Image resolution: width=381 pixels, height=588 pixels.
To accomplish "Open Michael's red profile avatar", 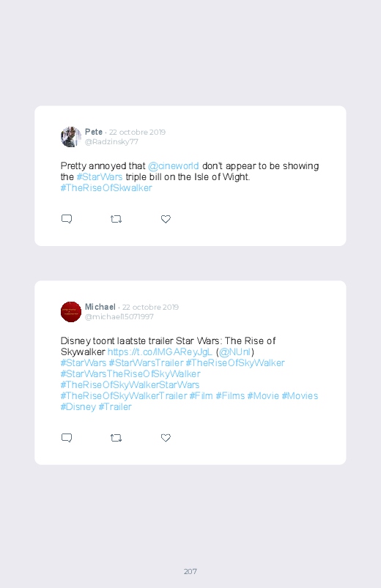I will [x=71, y=312].
